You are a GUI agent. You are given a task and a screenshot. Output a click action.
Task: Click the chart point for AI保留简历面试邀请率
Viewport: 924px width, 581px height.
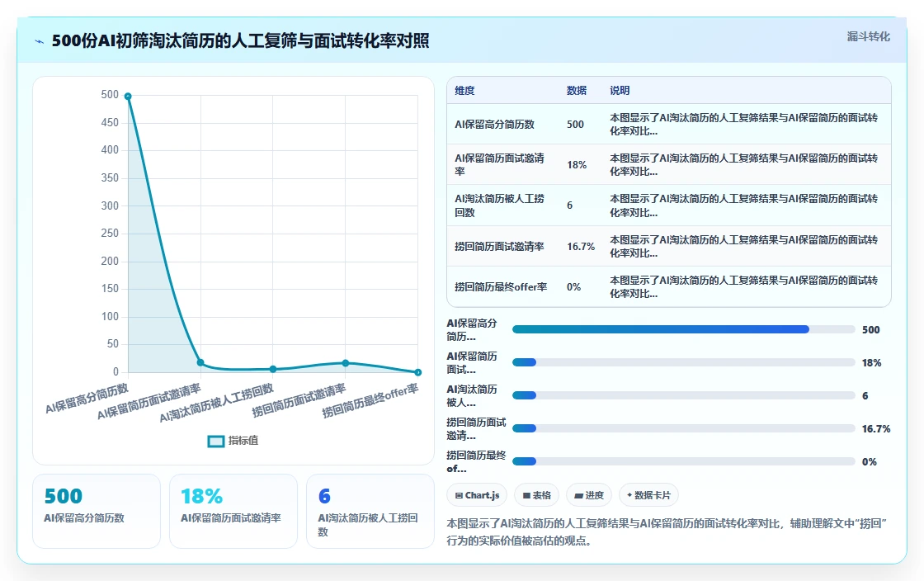coord(200,362)
